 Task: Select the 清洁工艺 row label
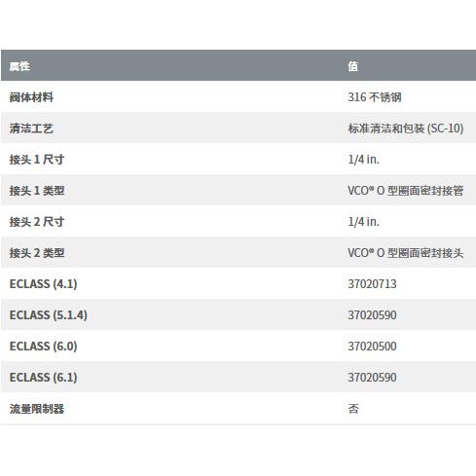tap(31, 128)
